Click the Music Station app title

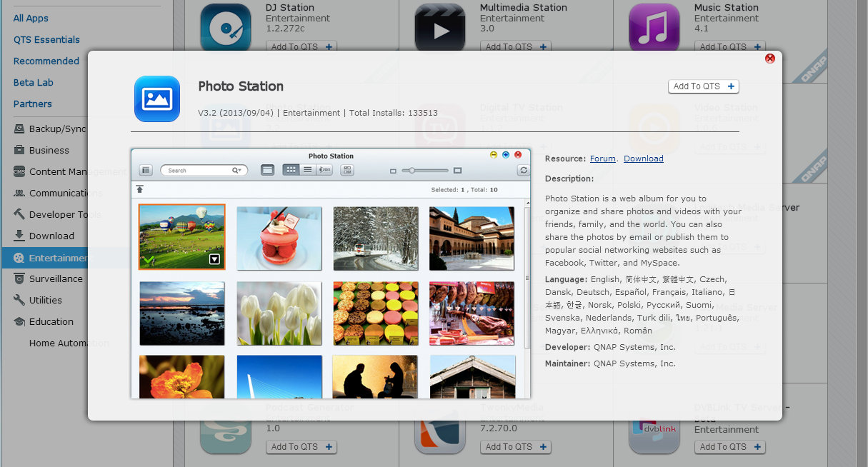[x=727, y=8]
